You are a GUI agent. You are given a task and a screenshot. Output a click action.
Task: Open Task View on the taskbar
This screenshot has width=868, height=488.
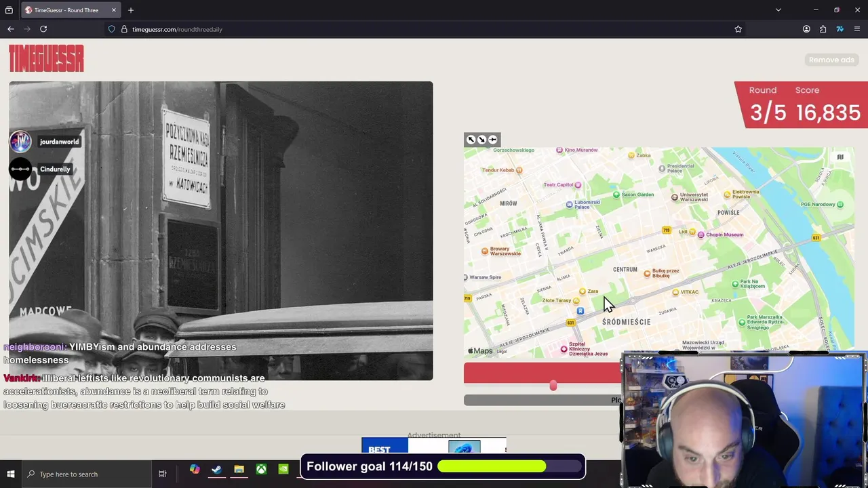pyautogui.click(x=163, y=474)
